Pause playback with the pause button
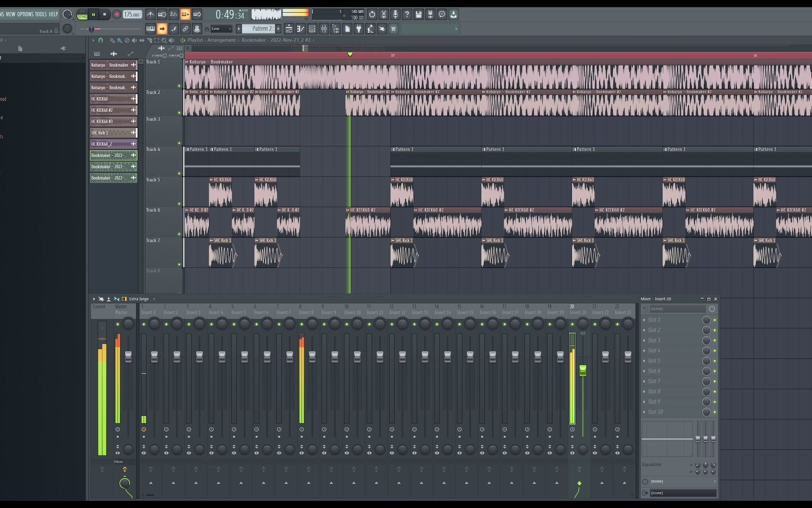Image resolution: width=812 pixels, height=508 pixels. 94,15
